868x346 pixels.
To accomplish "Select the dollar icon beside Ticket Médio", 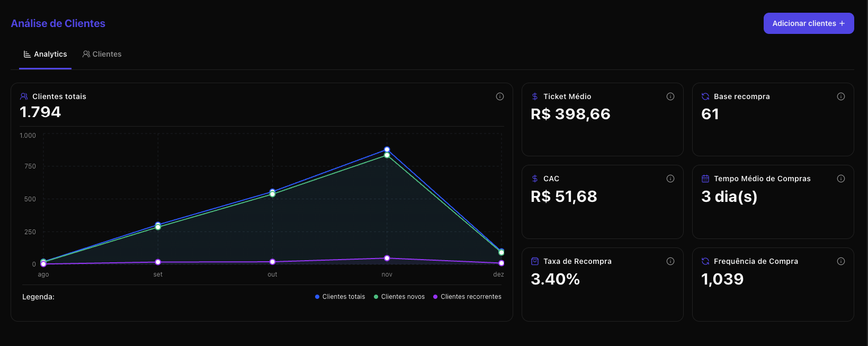I will [534, 96].
